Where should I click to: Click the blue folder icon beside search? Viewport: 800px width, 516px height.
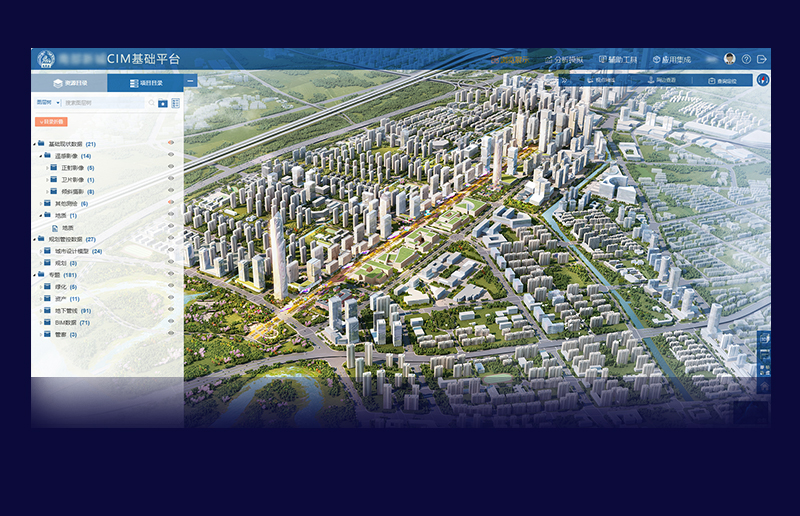[163, 102]
